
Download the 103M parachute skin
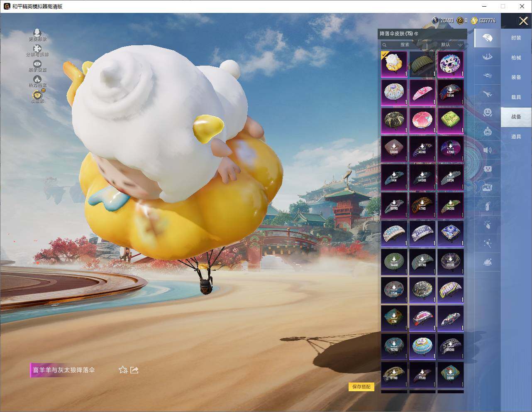451,177
